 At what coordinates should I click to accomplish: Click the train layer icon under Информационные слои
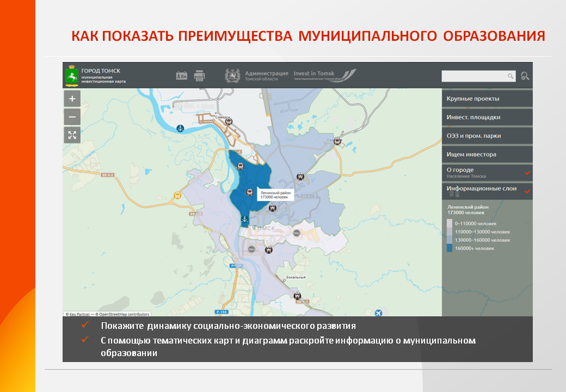click(x=451, y=194)
